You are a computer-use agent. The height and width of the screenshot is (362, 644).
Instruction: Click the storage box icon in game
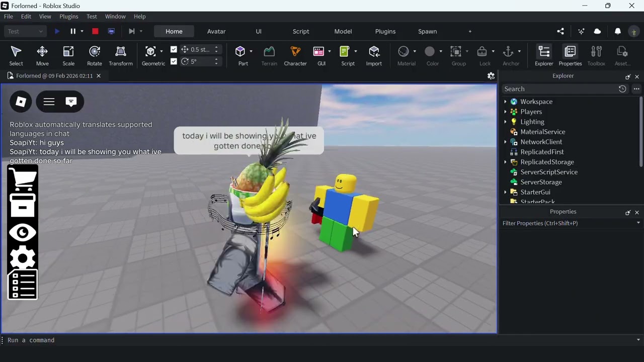coord(23,205)
